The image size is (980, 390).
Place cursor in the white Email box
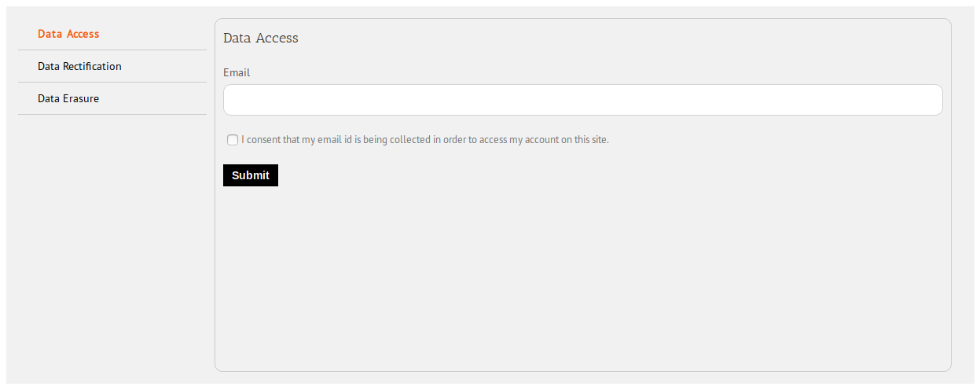click(582, 100)
